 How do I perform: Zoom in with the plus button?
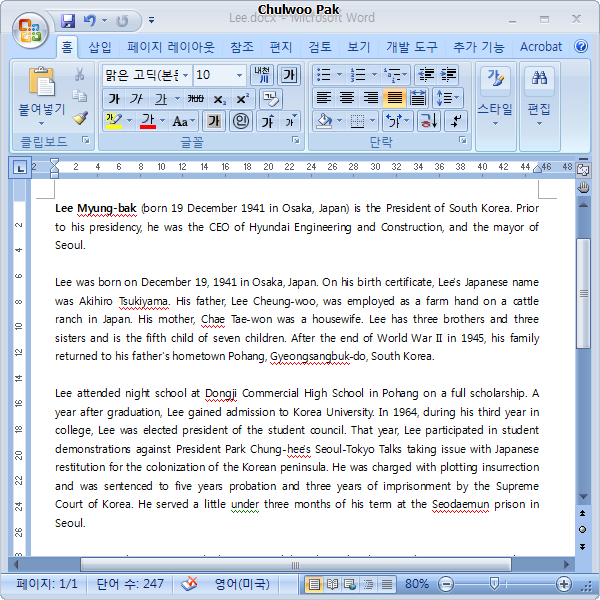pyautogui.click(x=564, y=584)
